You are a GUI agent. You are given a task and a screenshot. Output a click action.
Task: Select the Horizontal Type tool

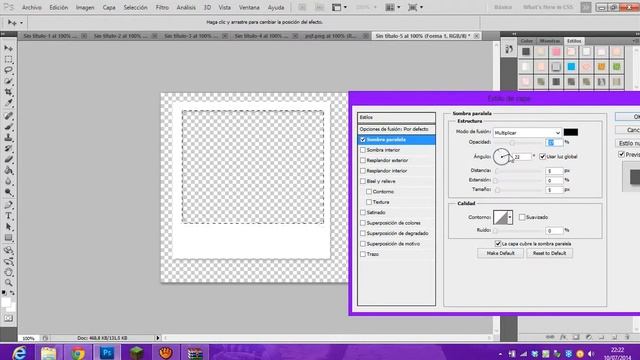(8, 216)
